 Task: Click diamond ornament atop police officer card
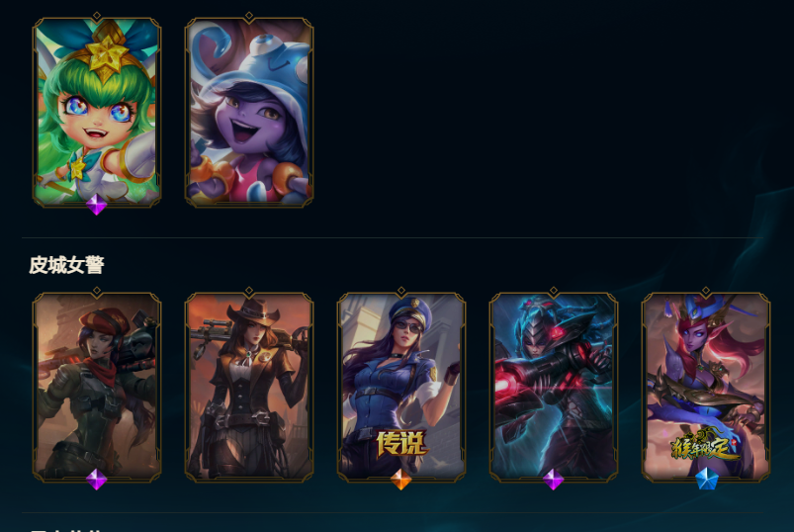pos(401,291)
